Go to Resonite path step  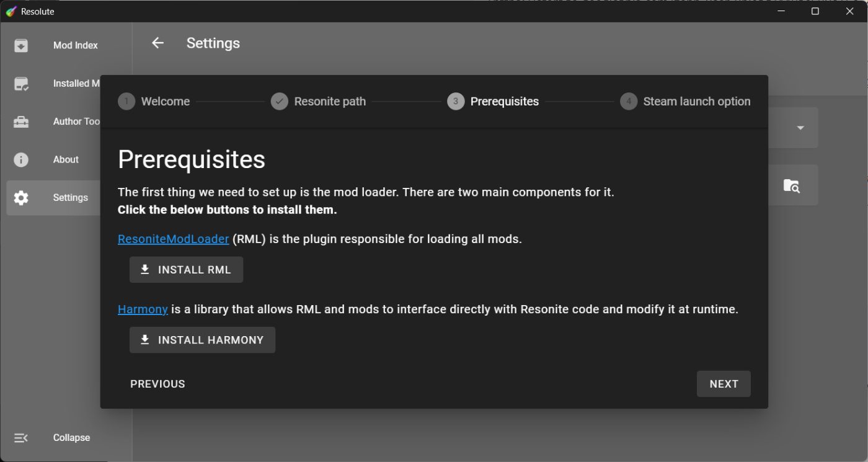click(x=319, y=101)
